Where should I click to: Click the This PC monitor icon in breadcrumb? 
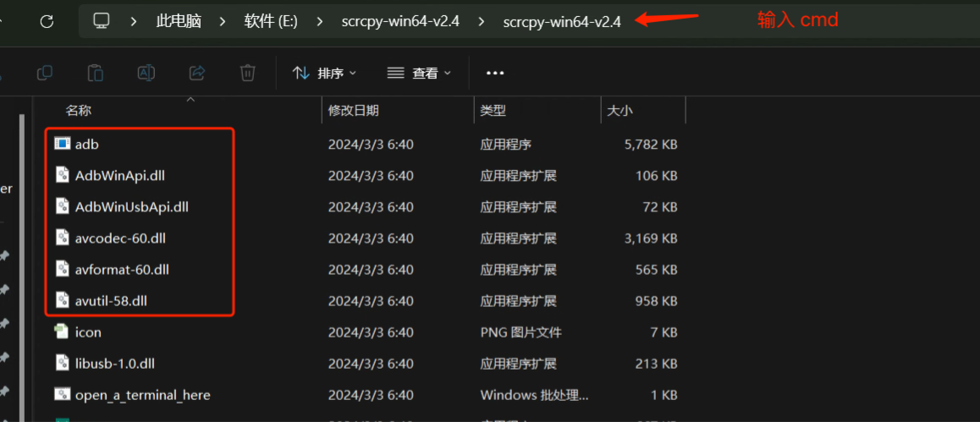pyautogui.click(x=102, y=21)
